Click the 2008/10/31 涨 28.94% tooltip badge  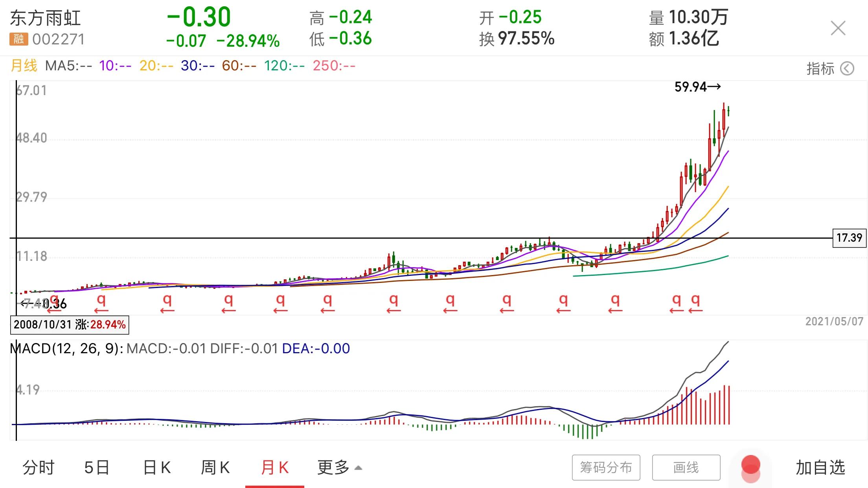[70, 325]
